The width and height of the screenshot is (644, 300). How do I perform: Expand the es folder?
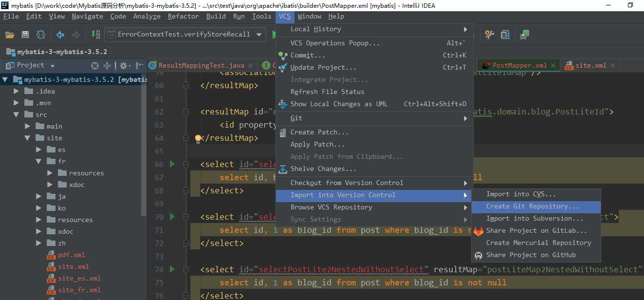tap(39, 150)
